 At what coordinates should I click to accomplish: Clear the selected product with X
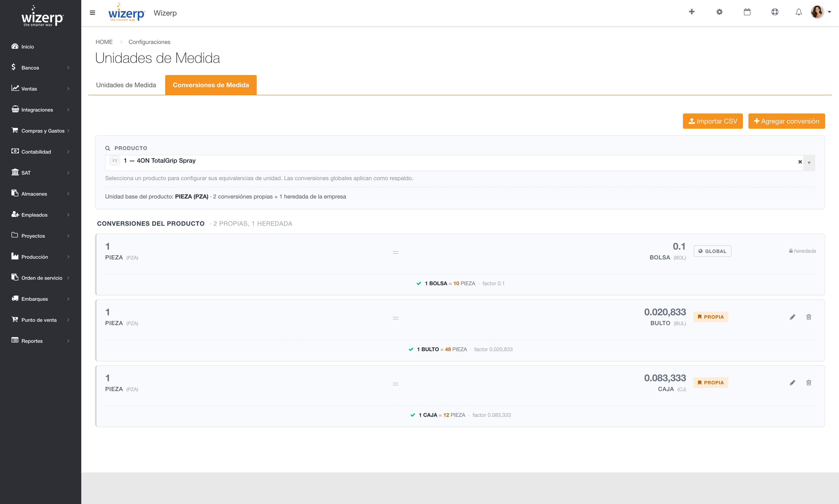(800, 162)
